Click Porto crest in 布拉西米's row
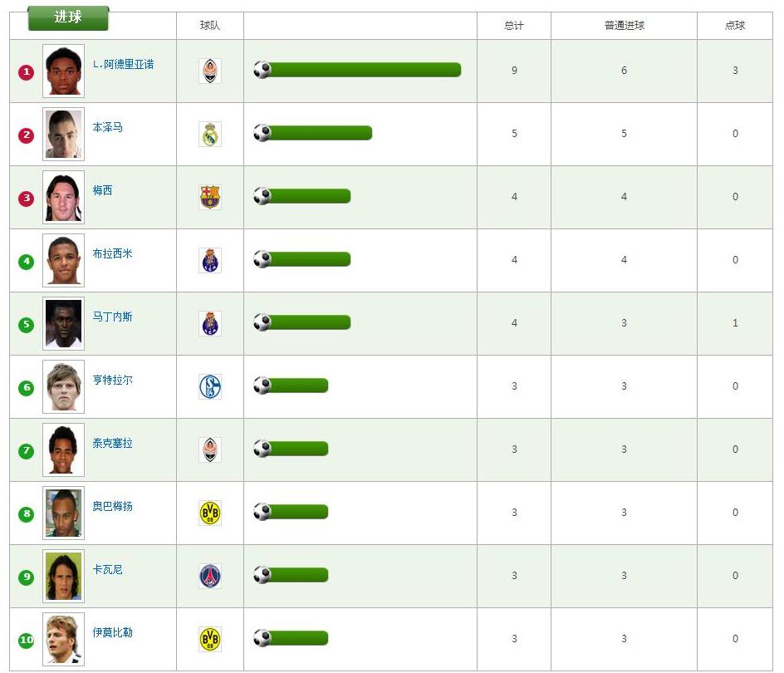784x673 pixels. pyautogui.click(x=210, y=260)
